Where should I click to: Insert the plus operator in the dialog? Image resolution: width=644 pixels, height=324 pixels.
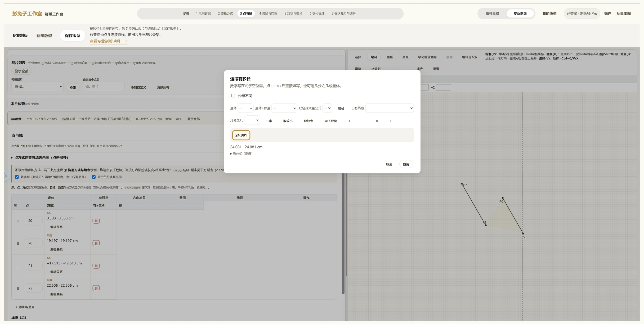(x=350, y=121)
